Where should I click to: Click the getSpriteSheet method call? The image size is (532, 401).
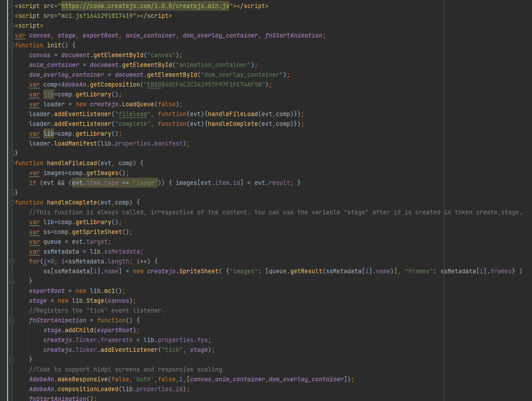click(97, 232)
